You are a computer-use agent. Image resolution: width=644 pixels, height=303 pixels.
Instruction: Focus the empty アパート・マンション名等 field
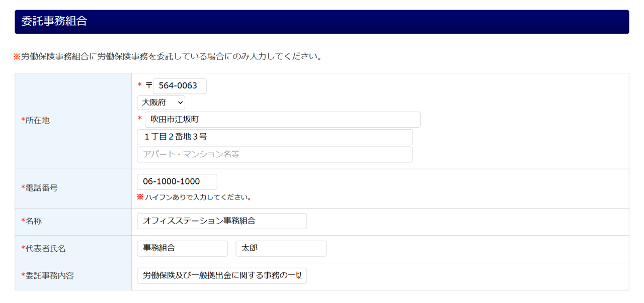click(x=275, y=154)
